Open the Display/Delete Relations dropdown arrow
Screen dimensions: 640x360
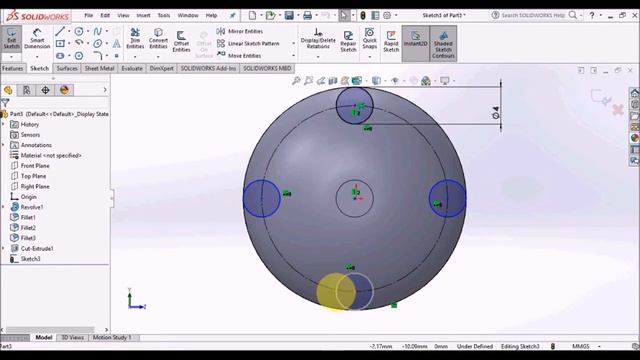click(318, 57)
